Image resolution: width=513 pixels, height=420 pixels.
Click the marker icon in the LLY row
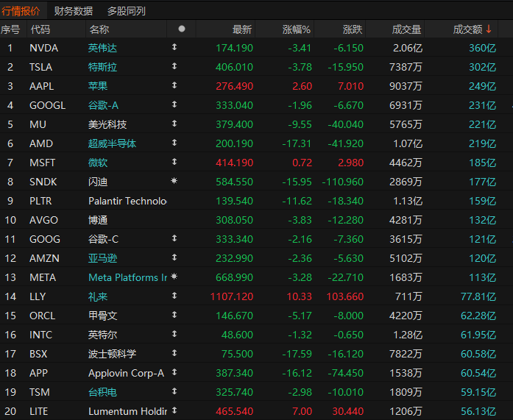174,296
